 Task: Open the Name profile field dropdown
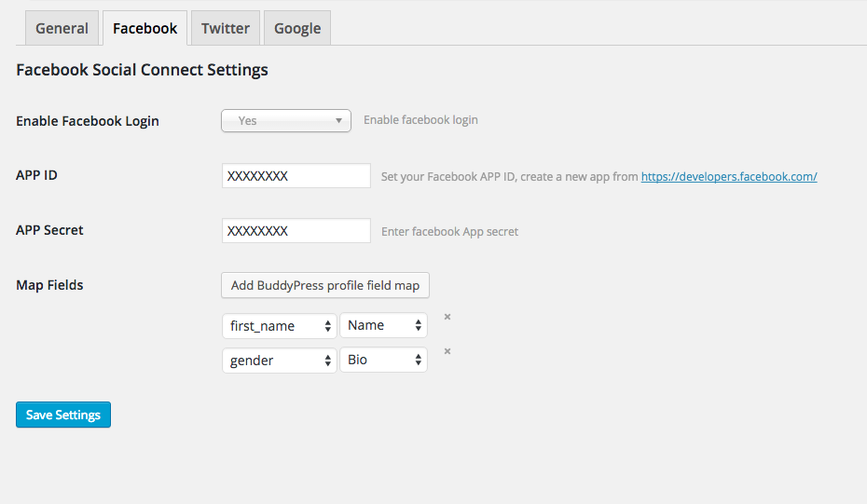pos(383,326)
